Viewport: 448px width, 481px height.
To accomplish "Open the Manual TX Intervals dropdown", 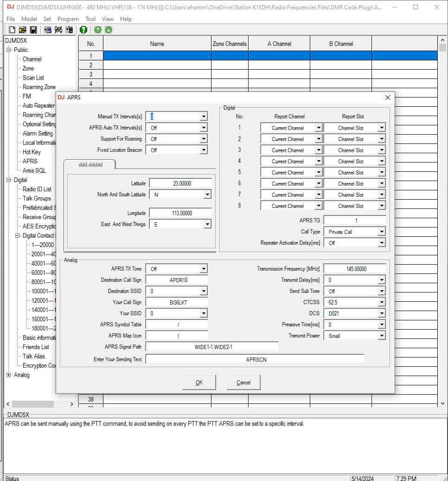I will (x=204, y=117).
